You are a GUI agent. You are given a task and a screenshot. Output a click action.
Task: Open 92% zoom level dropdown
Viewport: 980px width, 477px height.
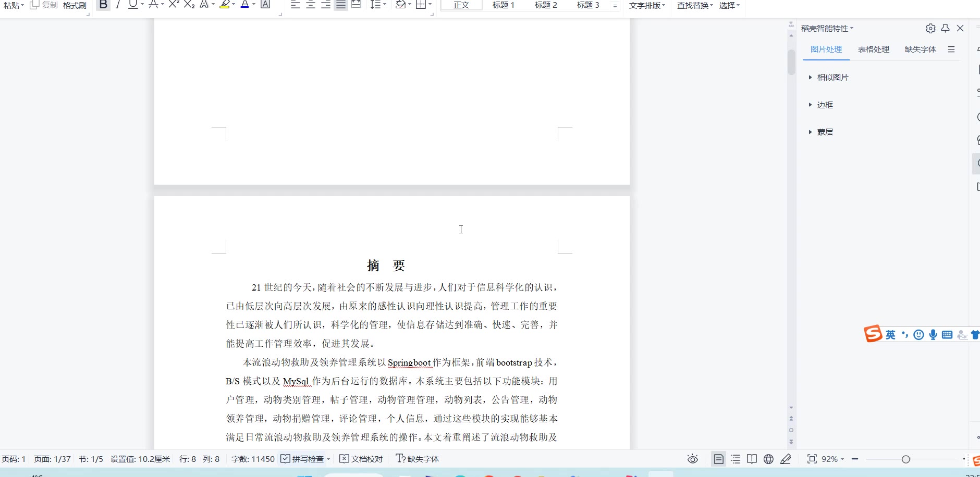[x=832, y=459]
